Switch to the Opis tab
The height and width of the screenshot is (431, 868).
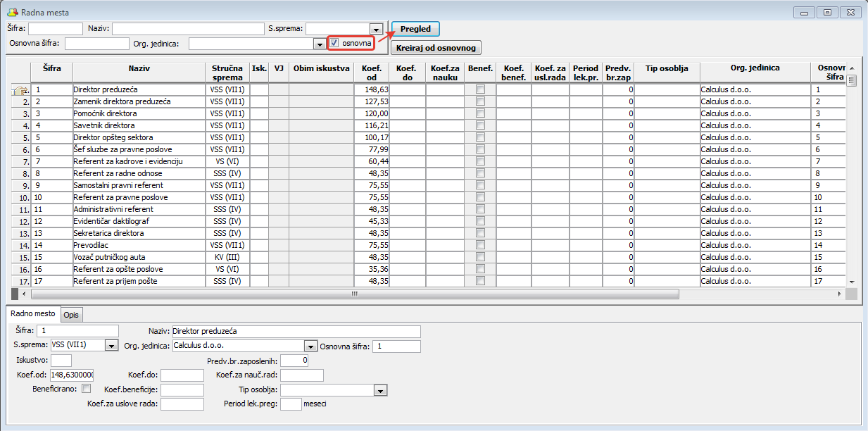pyautogui.click(x=71, y=315)
